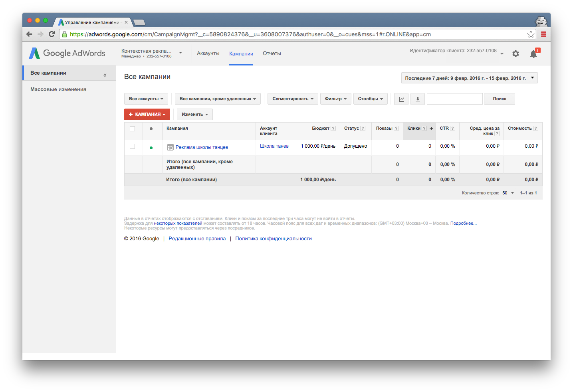This screenshot has height=392, width=573.
Task: Click the Google AdWords logo
Action: (x=67, y=53)
